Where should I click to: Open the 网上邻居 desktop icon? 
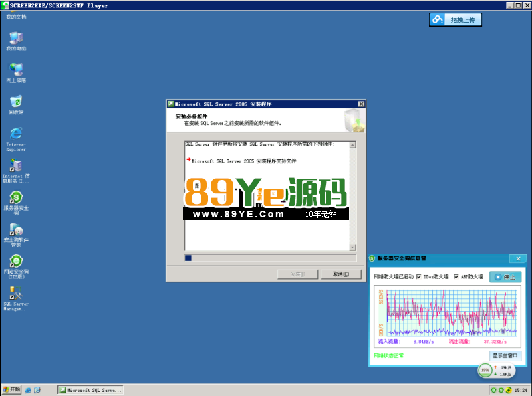pos(16,73)
